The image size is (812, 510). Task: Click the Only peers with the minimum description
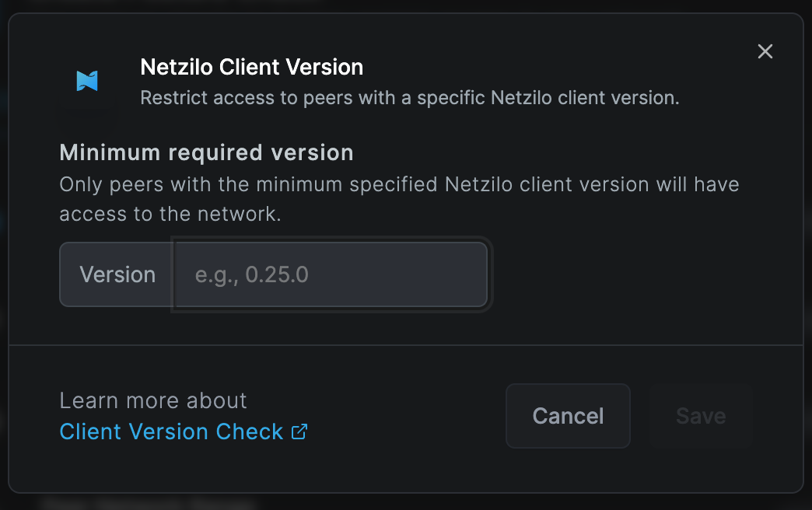[x=399, y=199]
